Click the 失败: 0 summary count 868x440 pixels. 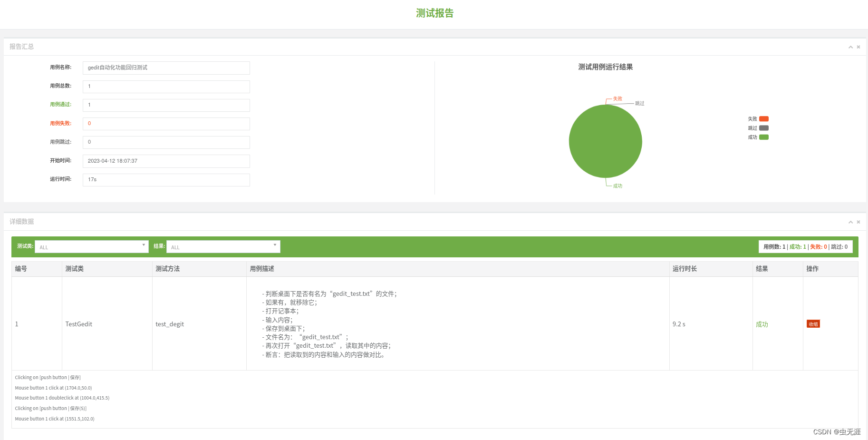click(x=819, y=247)
